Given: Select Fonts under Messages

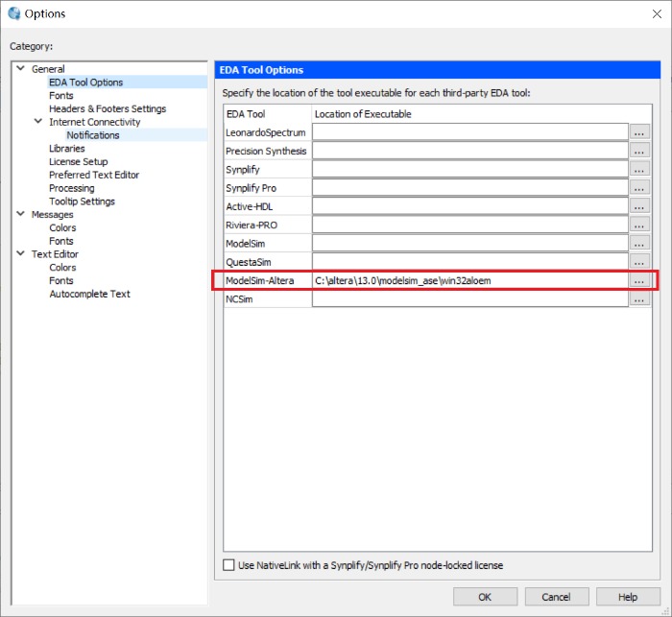Looking at the screenshot, I should (x=60, y=241).
